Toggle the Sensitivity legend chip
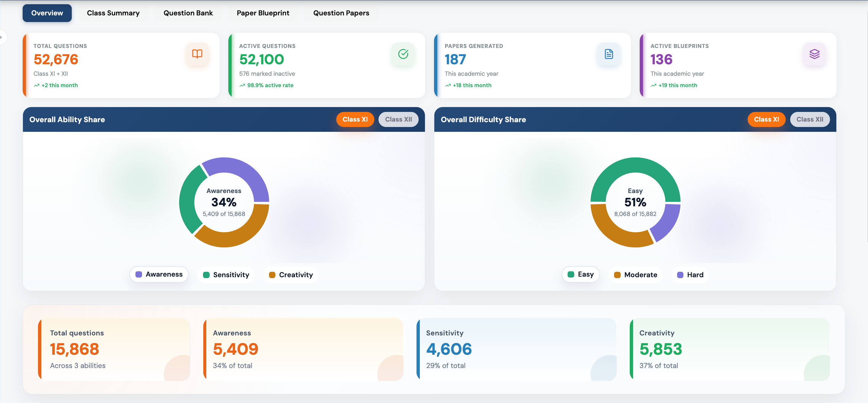Screen dimensions: 868x403 click(226, 275)
